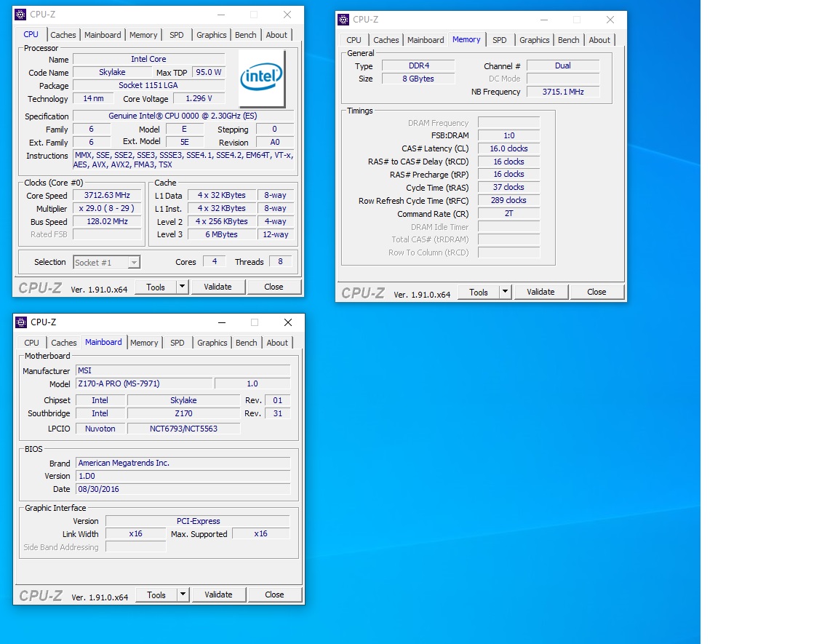Click the Close button in the CPU window
The width and height of the screenshot is (838, 644).
(x=274, y=287)
